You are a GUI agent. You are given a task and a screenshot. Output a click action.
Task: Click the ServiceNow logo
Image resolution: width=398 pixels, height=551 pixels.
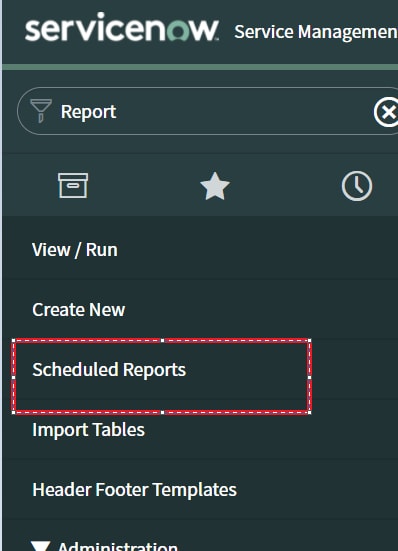coord(122,27)
